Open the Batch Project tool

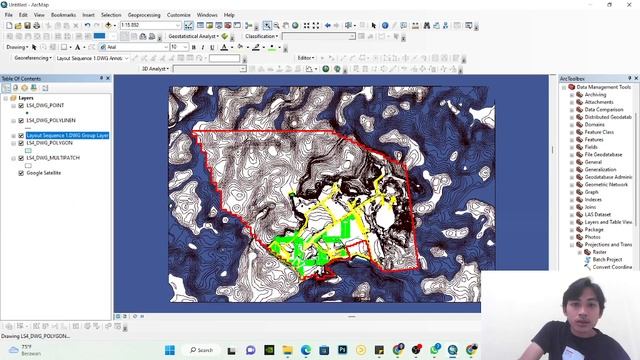click(607, 260)
